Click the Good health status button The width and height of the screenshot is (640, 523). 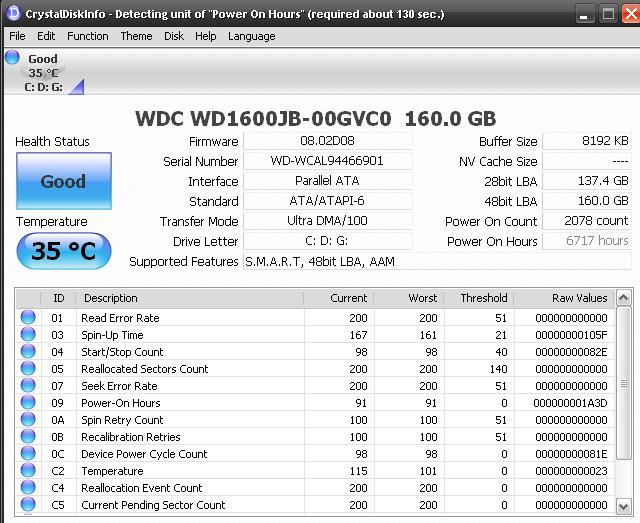click(x=64, y=181)
